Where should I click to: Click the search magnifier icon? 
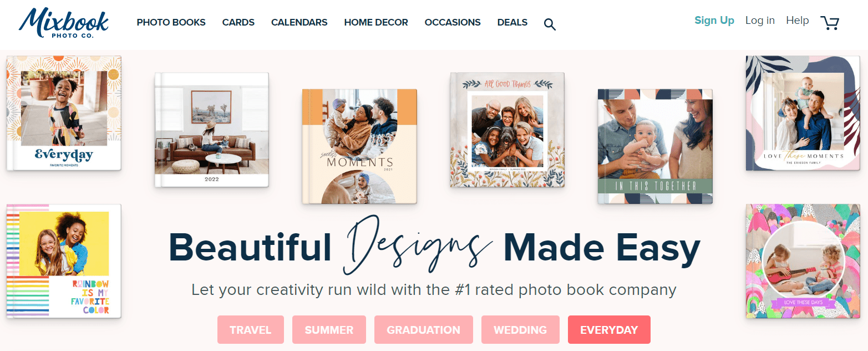point(550,24)
